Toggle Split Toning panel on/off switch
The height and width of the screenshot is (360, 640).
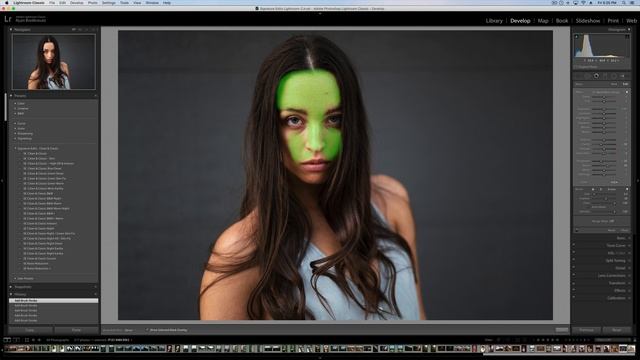[x=574, y=260]
